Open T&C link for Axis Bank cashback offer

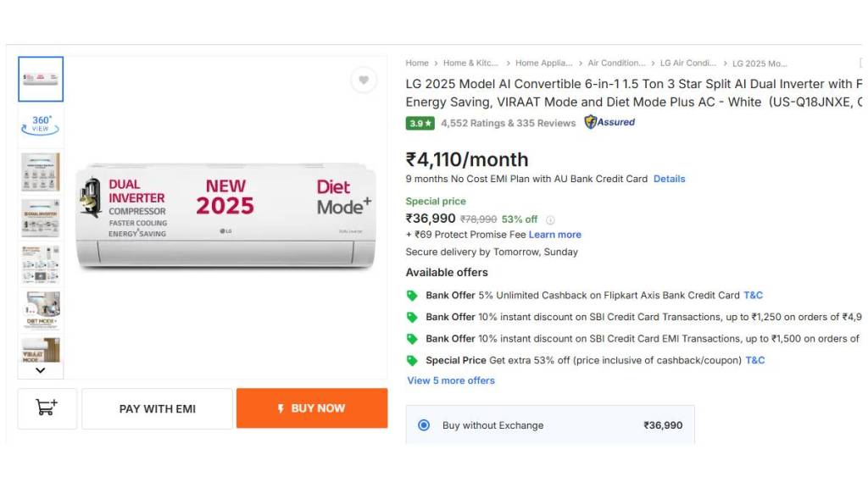coord(753,296)
